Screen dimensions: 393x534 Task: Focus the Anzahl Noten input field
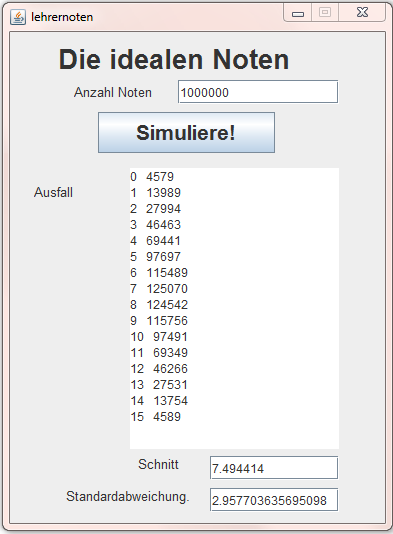coord(258,92)
